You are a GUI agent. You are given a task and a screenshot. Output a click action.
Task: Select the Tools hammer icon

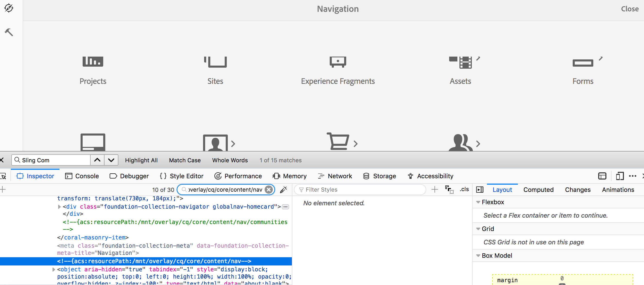click(9, 32)
